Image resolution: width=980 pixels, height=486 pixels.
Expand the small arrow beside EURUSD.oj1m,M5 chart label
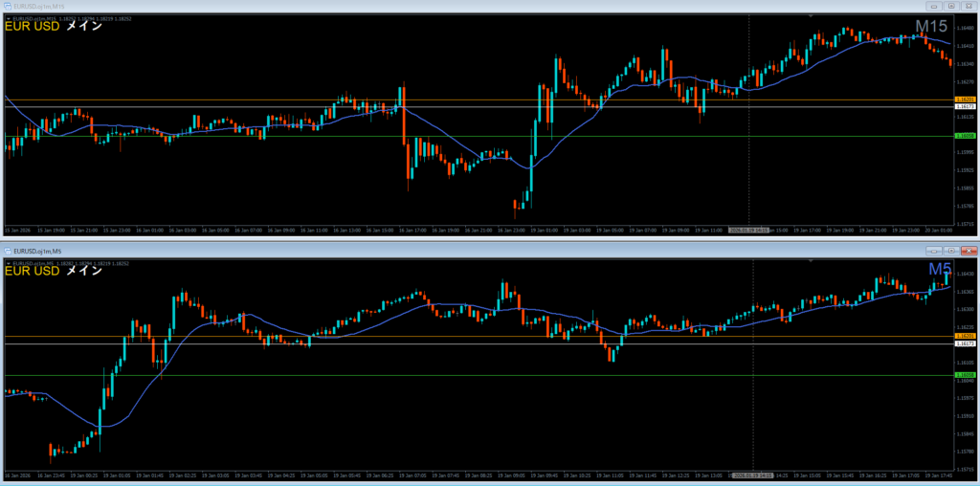(8, 264)
